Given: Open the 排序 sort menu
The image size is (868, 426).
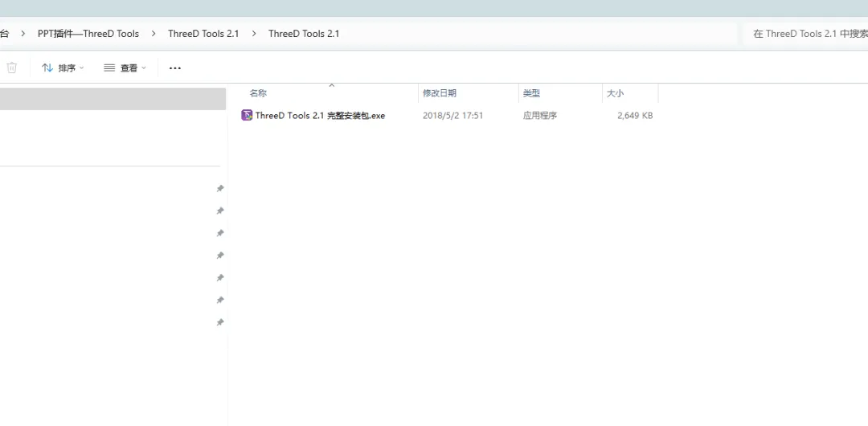Looking at the screenshot, I should point(63,68).
